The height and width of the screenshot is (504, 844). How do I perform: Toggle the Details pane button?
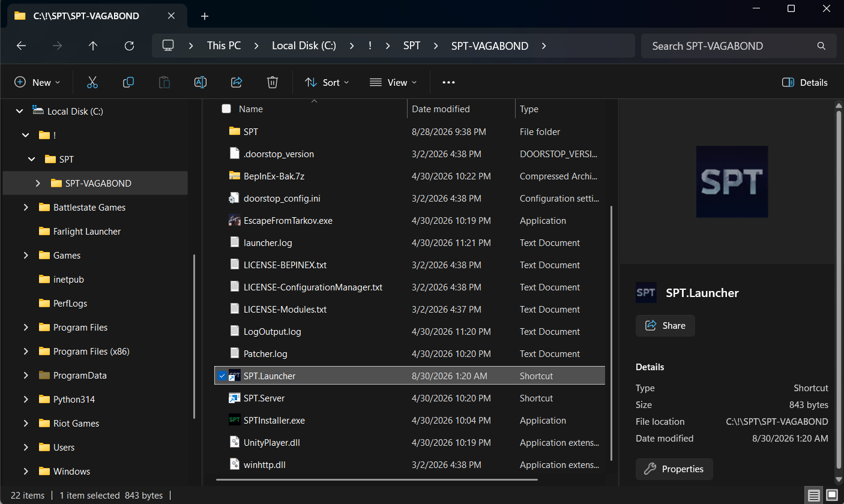point(805,82)
